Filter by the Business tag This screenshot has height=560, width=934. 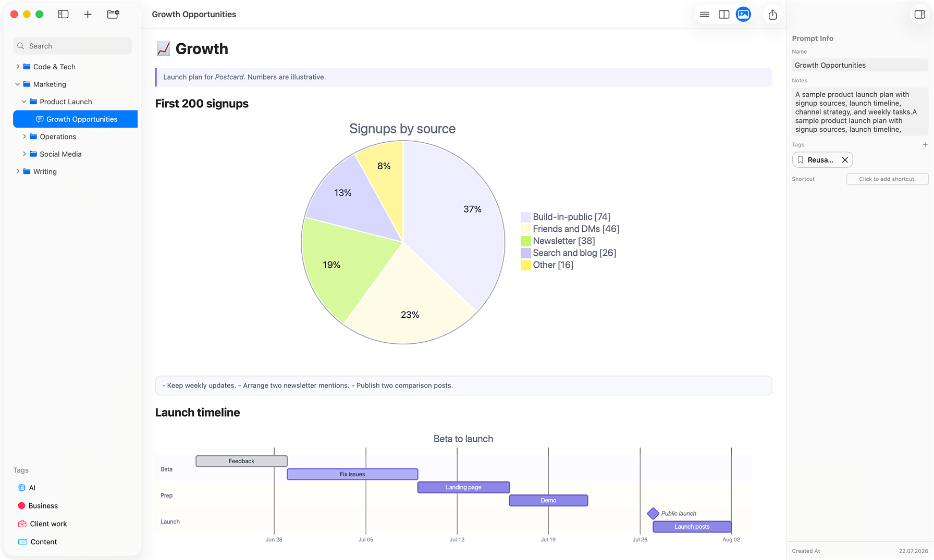[x=38, y=506]
